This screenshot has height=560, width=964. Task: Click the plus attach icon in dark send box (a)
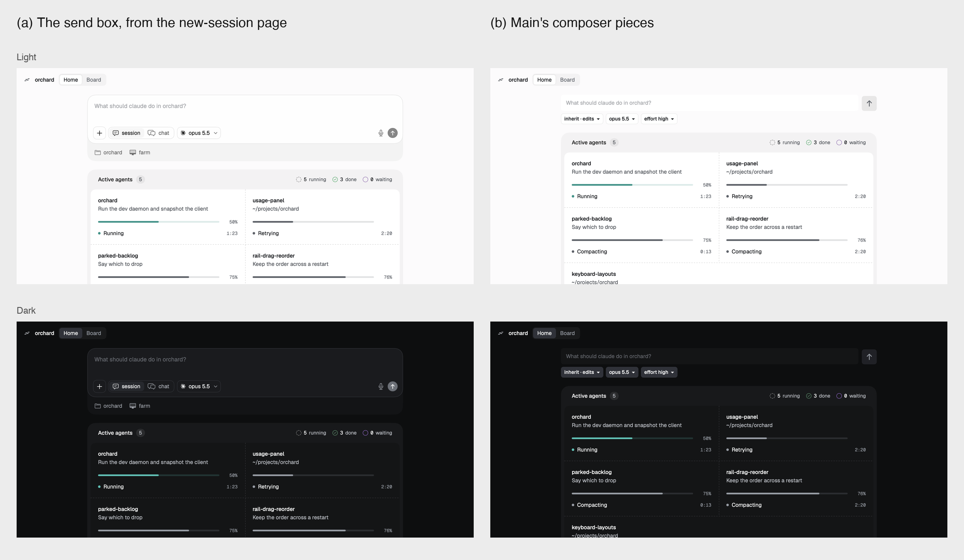point(99,386)
